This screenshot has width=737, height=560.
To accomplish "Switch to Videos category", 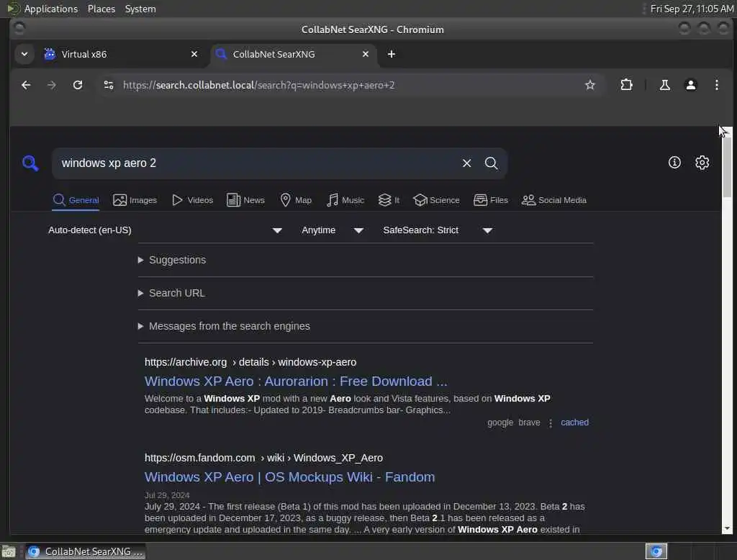I will [192, 200].
